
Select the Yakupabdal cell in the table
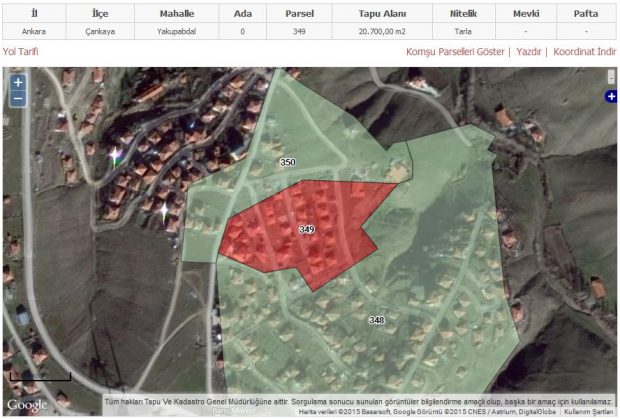[177, 32]
